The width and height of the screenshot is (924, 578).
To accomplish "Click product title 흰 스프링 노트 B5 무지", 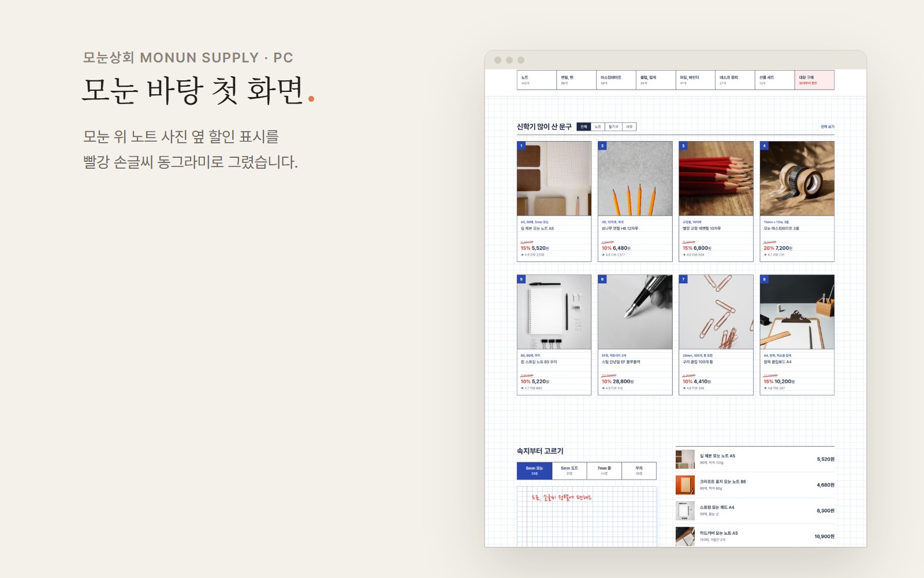I will [539, 362].
